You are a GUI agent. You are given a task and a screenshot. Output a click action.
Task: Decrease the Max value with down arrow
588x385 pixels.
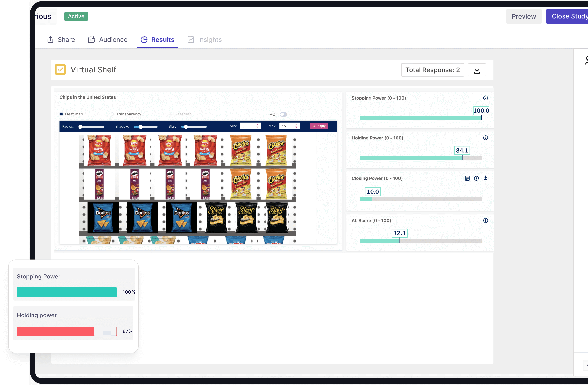[x=296, y=127]
